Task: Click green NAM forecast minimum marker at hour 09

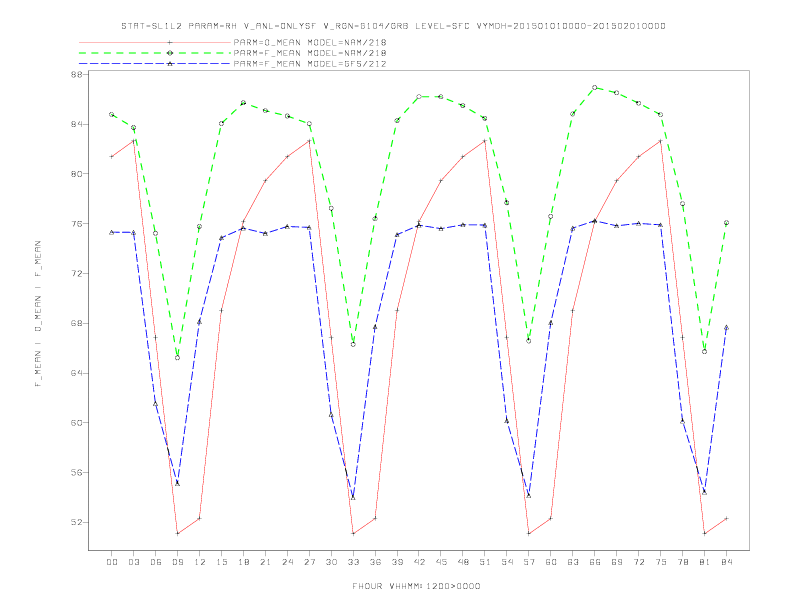Action: click(x=177, y=358)
